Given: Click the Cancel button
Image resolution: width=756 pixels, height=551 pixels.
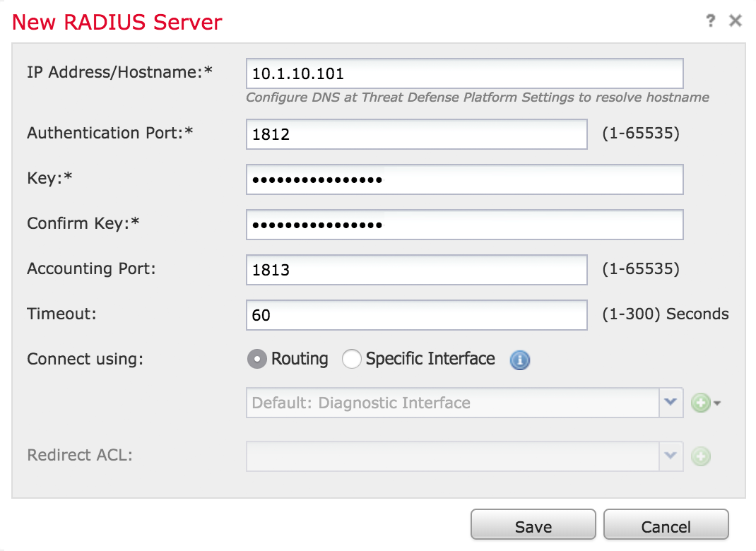Looking at the screenshot, I should click(x=666, y=525).
